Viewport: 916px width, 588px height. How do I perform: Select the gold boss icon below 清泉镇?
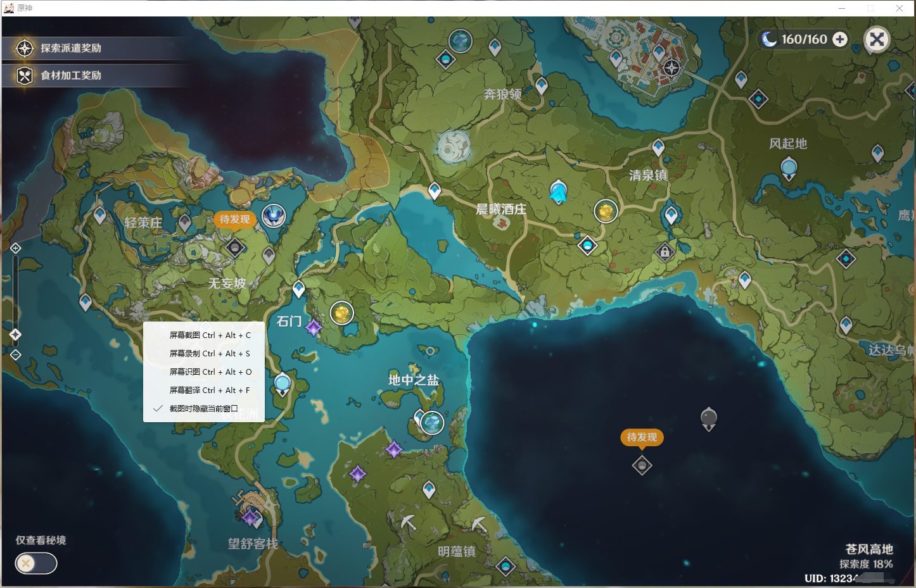(606, 211)
